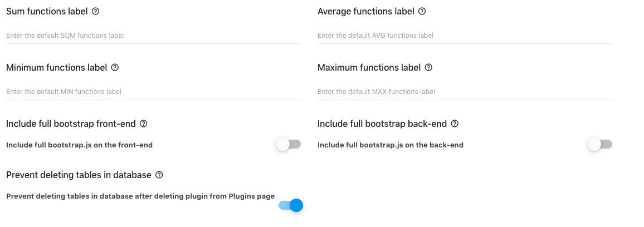
Task: Click the "Include full bootstrap.js on the back-end" text
Action: (x=390, y=145)
